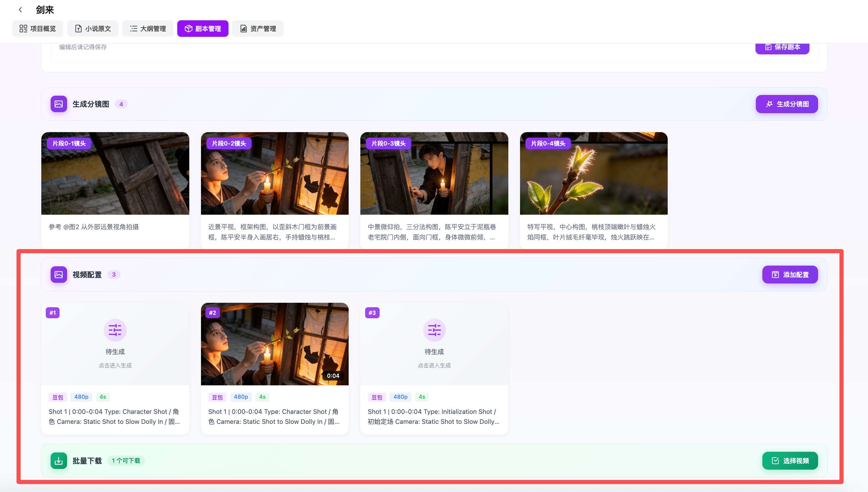Click the 生成分镜图 purple button
The height and width of the screenshot is (492, 868).
coord(787,104)
